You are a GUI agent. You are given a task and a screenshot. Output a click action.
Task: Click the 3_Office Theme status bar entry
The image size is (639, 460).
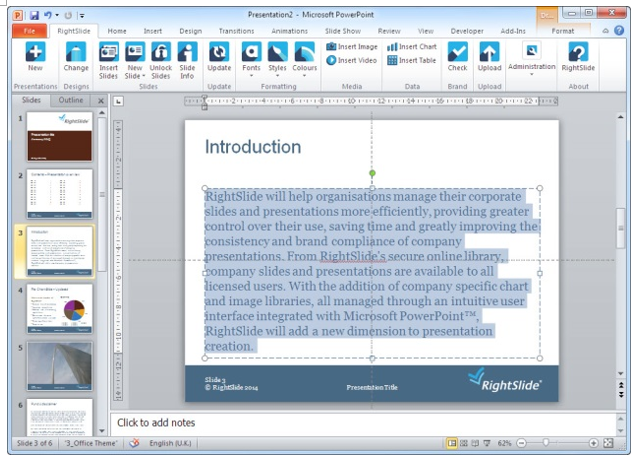pos(91,443)
